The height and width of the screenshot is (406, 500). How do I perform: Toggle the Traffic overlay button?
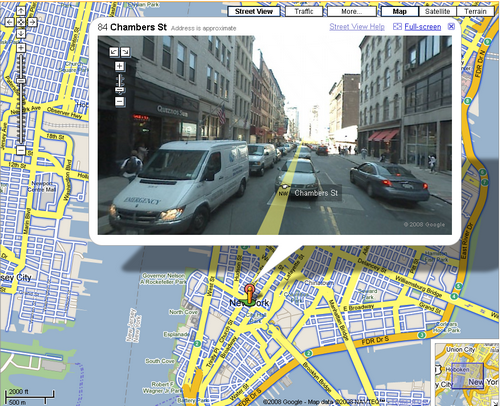[x=304, y=11]
